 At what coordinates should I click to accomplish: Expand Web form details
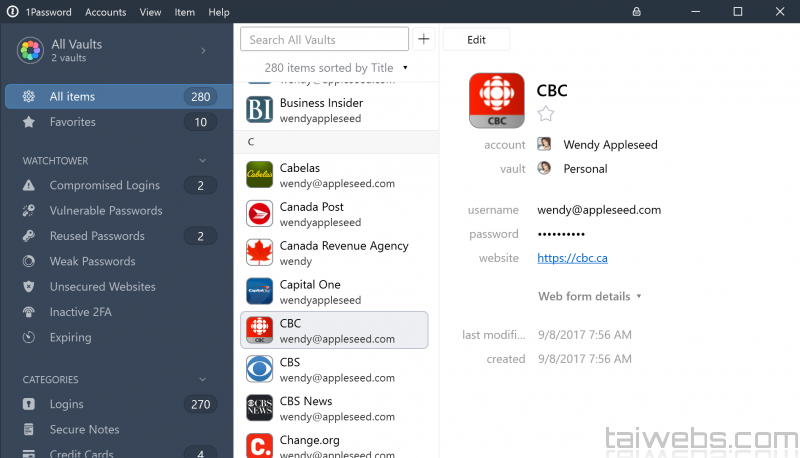(x=590, y=296)
